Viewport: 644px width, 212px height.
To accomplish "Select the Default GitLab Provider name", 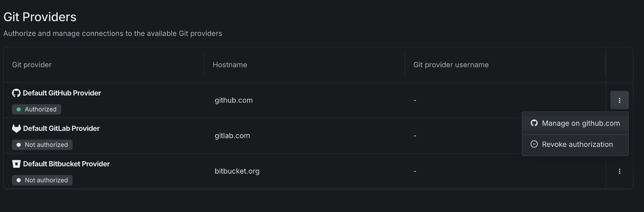I will (x=61, y=128).
